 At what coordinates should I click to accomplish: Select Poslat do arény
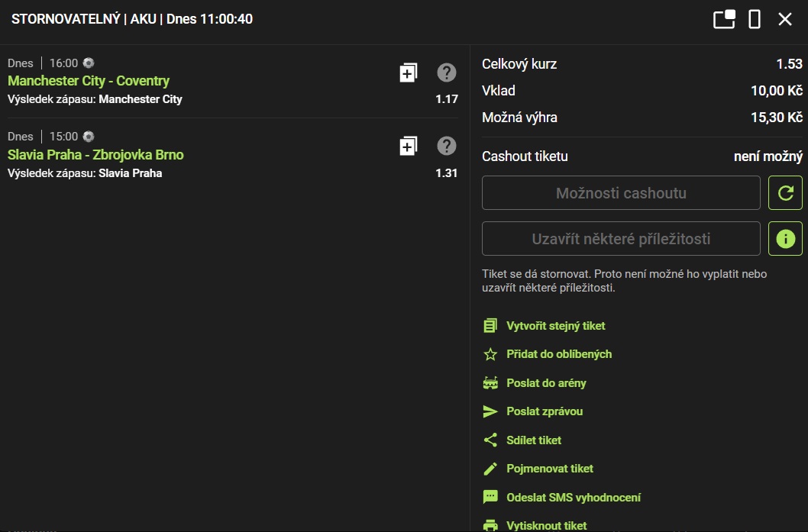[x=546, y=383]
